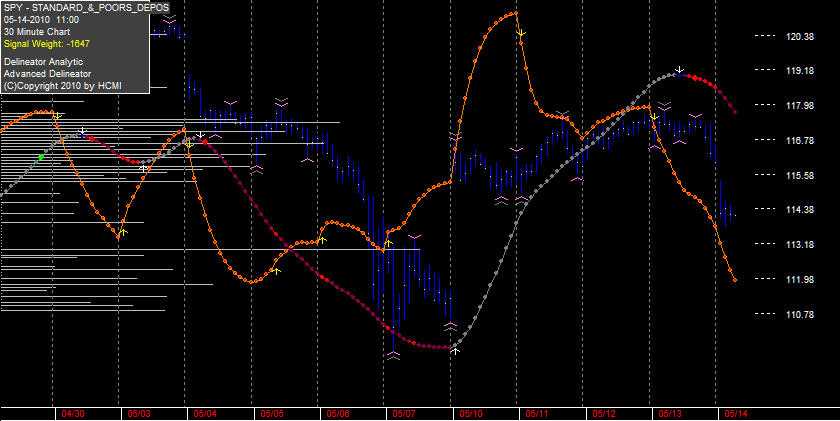Select the 05/10 date label

(471, 414)
